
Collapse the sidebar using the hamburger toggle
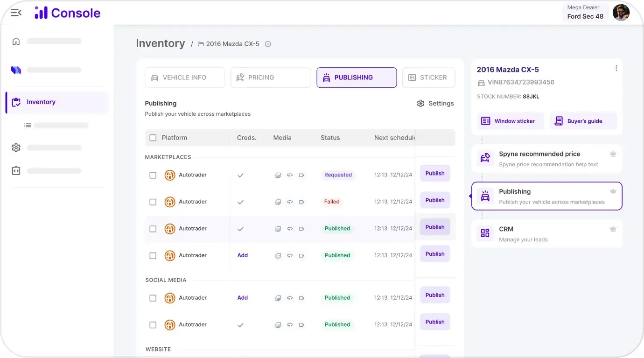click(15, 13)
